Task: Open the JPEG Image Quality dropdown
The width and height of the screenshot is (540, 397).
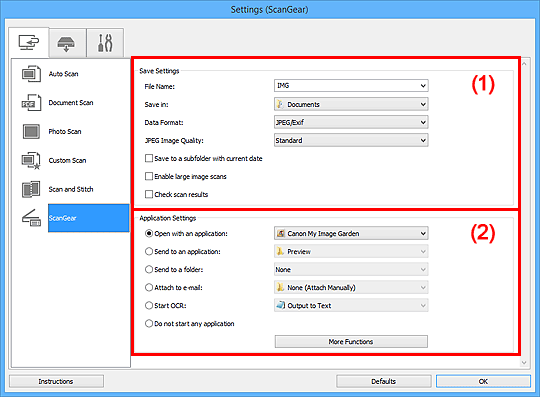Action: click(351, 140)
